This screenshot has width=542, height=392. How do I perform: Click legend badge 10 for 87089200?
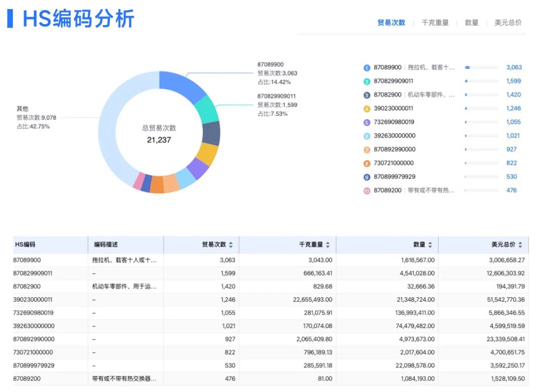click(x=367, y=191)
